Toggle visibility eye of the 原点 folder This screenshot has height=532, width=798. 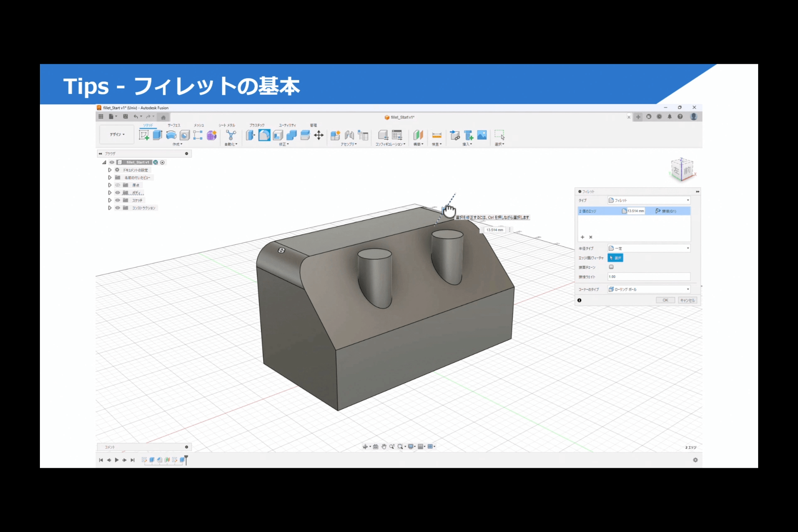coord(118,185)
